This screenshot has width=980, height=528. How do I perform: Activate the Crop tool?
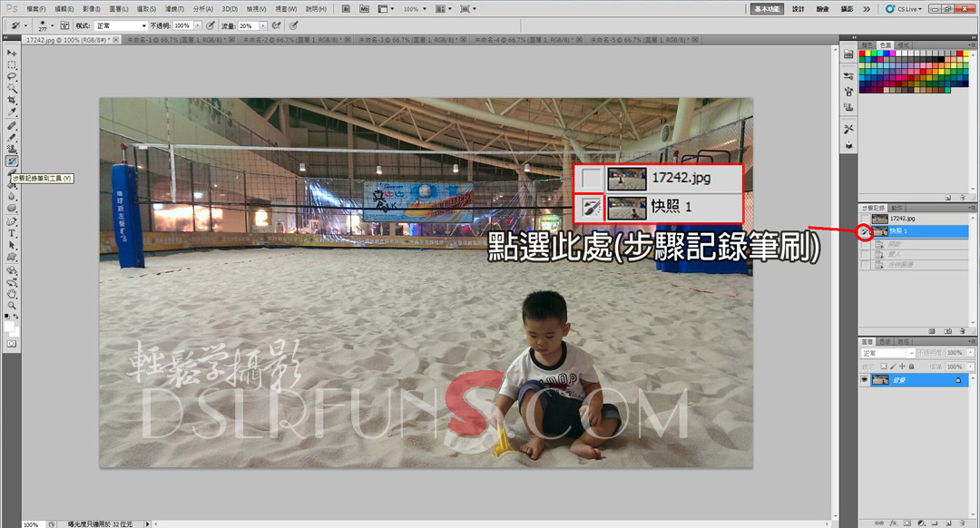[x=12, y=101]
